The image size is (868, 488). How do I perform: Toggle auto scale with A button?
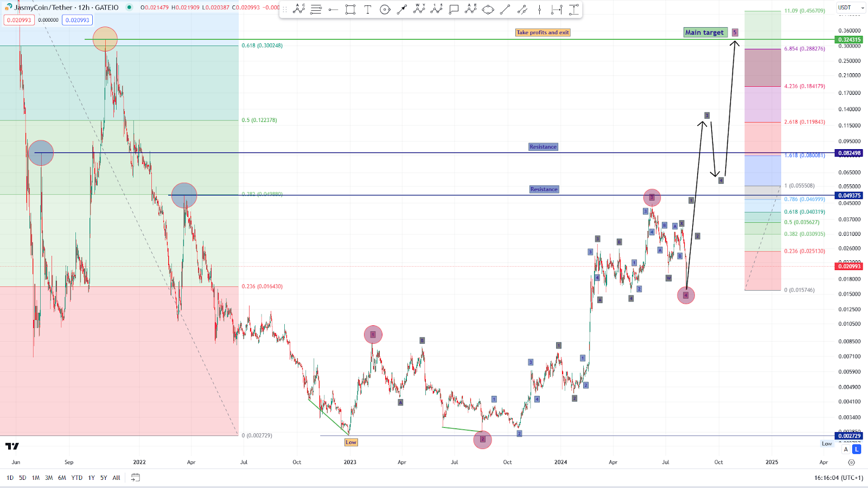pos(846,449)
